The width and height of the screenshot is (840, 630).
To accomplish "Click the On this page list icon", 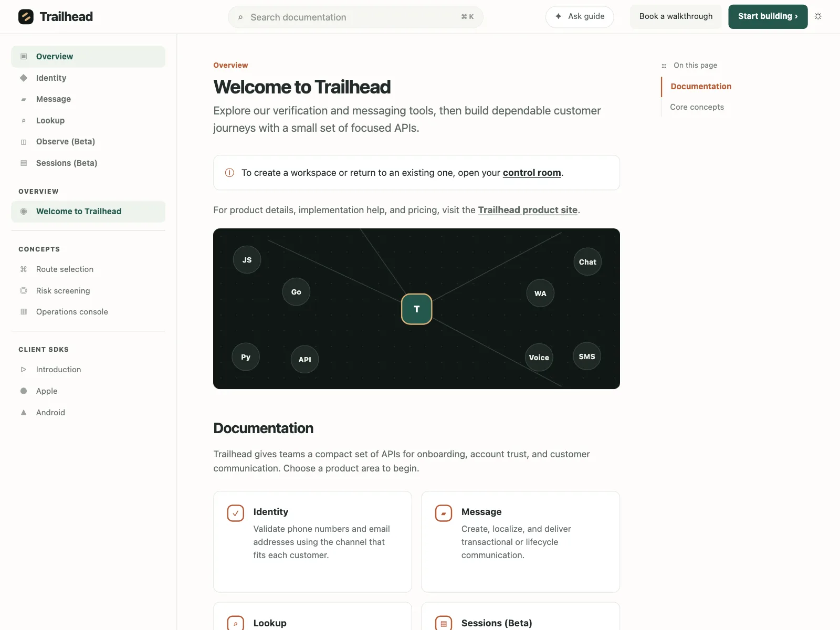I will [x=664, y=66].
